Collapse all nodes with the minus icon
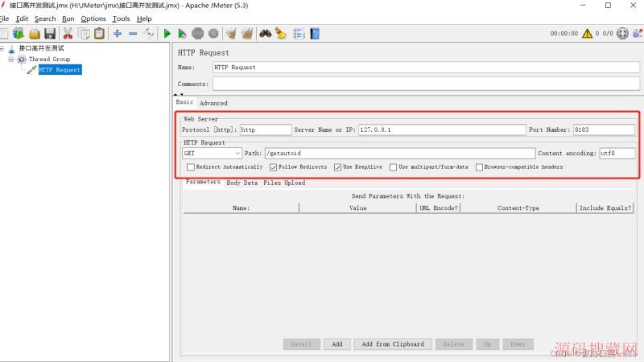 pos(133,34)
